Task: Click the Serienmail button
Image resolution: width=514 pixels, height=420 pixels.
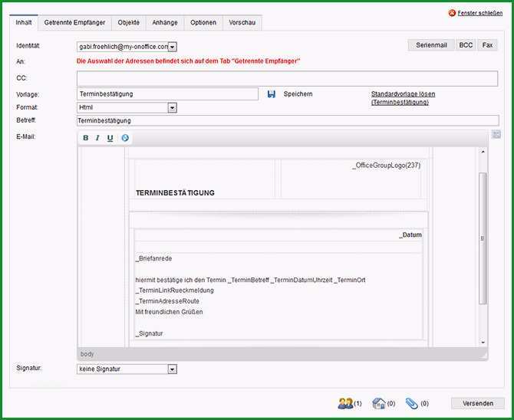Action: click(x=431, y=45)
